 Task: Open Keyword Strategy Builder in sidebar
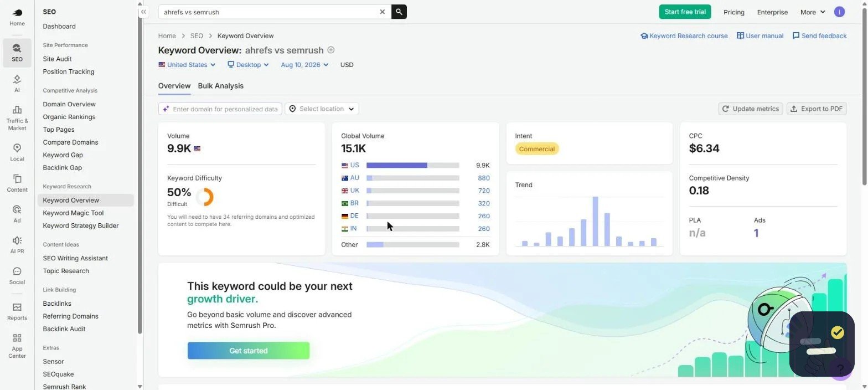tap(81, 225)
